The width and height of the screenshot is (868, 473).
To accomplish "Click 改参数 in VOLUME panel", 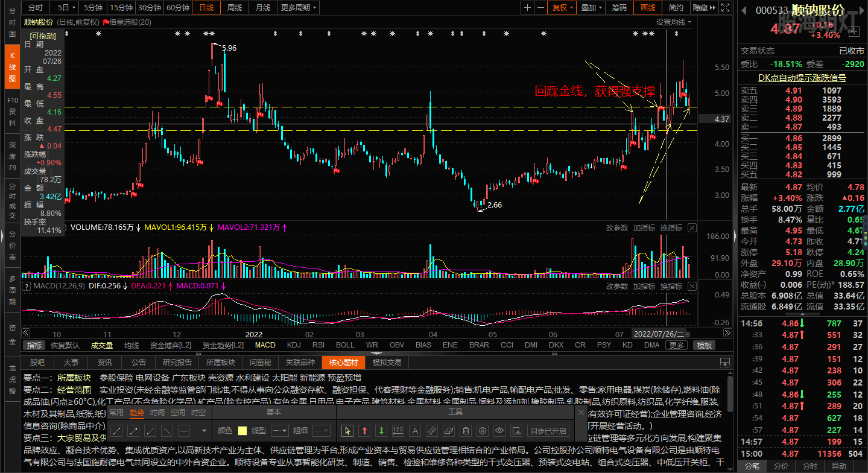I will (x=617, y=227).
